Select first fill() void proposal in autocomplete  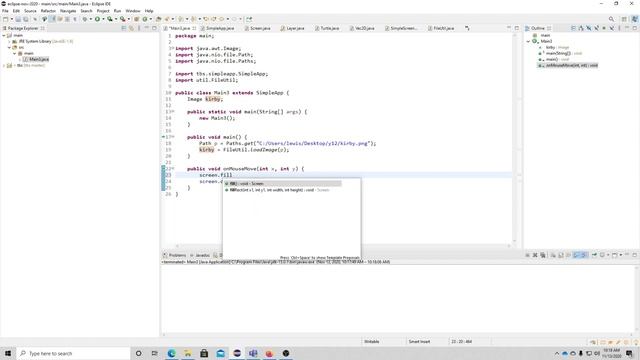click(x=282, y=184)
